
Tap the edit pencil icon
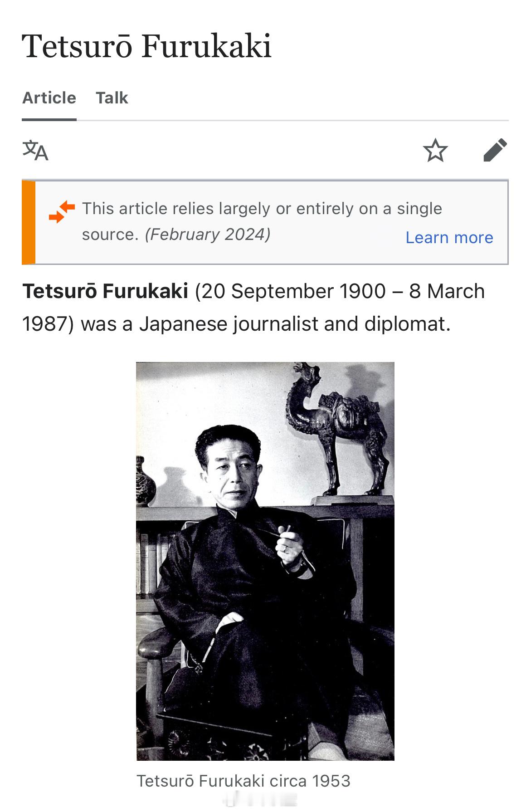click(x=495, y=150)
